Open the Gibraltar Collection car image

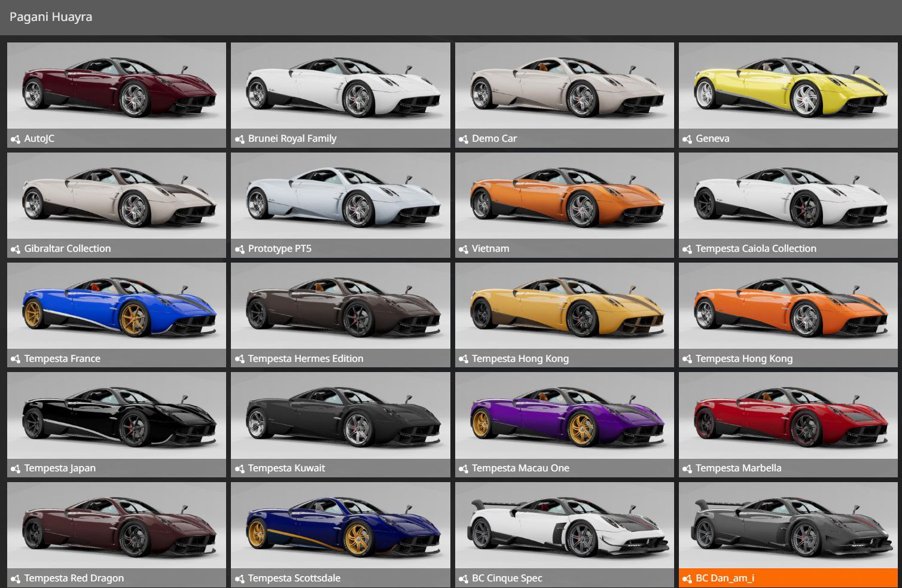(117, 196)
